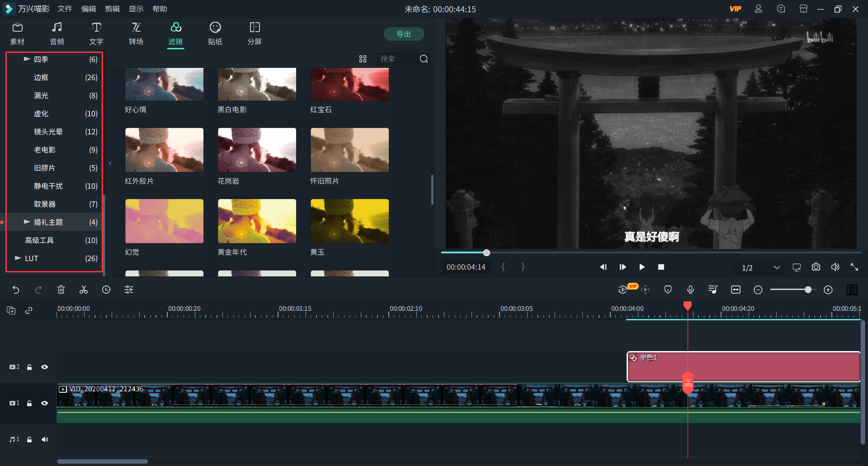868x466 pixels.
Task: Expand the 四季 filter category
Action: (27, 59)
